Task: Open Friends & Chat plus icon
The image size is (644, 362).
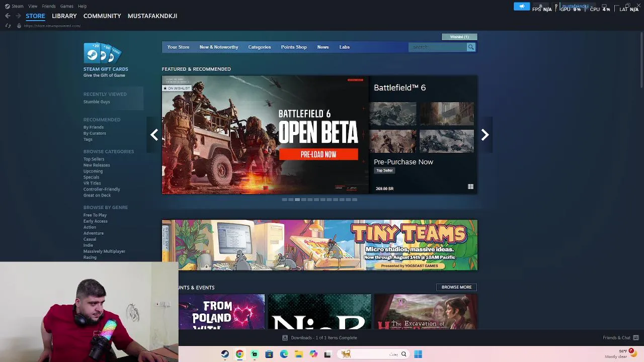Action: point(636,338)
